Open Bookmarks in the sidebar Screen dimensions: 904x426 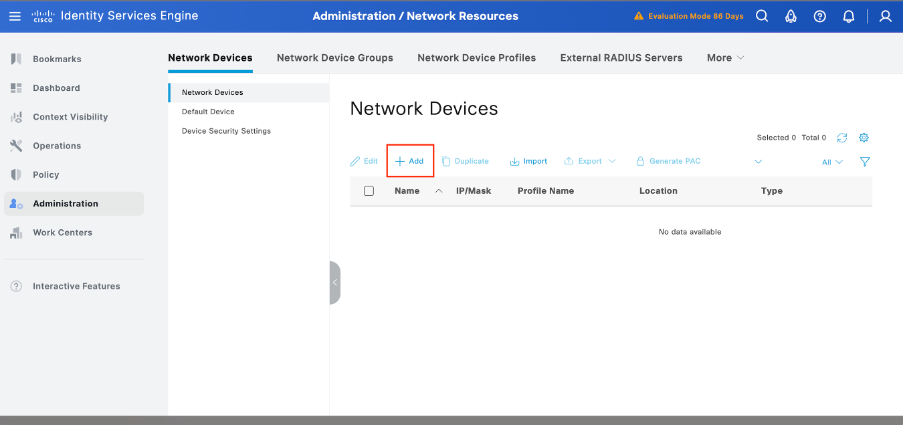[x=56, y=59]
